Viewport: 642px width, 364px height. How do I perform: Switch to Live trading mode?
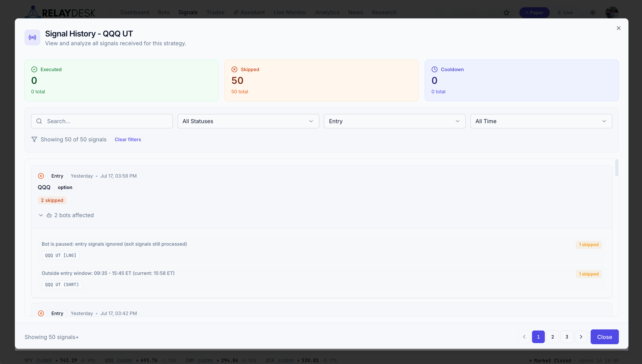(x=565, y=13)
